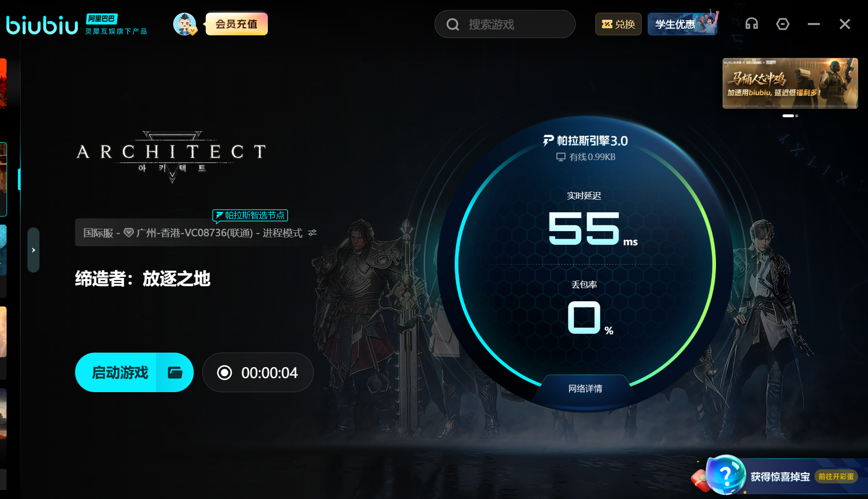Open the hexagon settings menu icon

[782, 24]
